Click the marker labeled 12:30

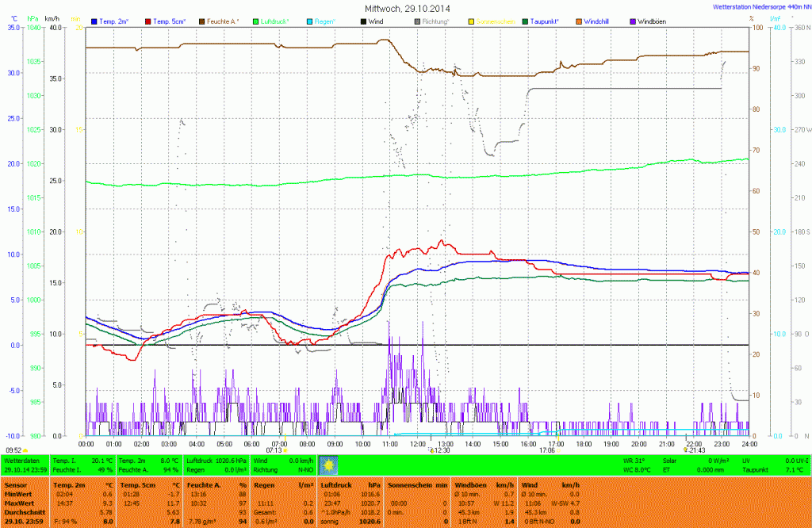click(x=431, y=450)
